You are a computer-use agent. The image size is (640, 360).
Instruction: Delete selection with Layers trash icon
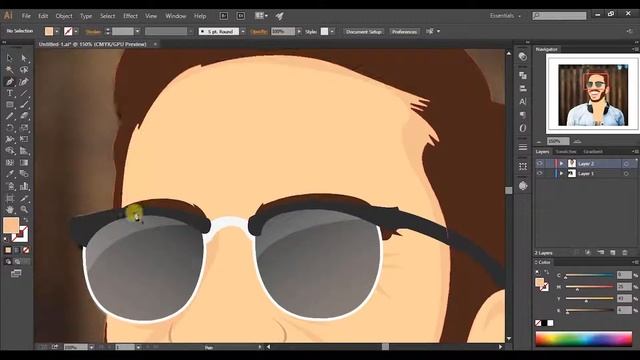click(x=624, y=253)
